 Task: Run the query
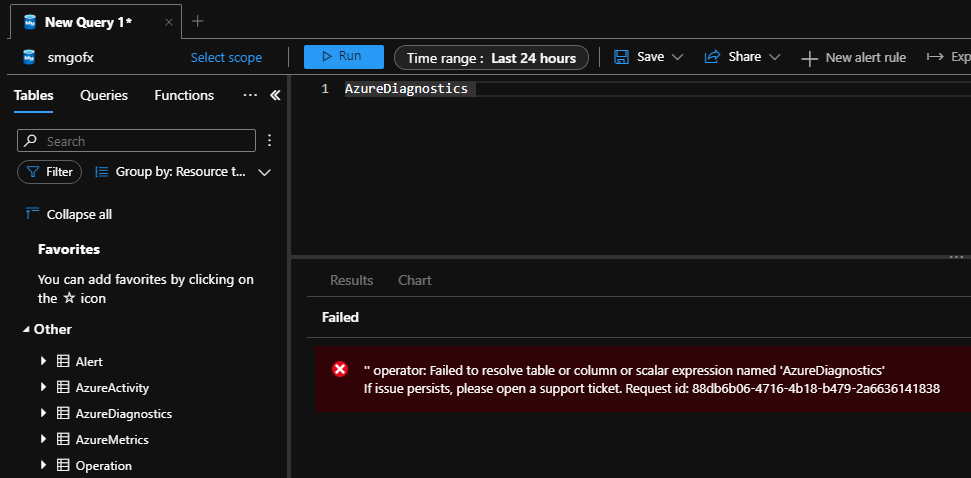pos(344,56)
